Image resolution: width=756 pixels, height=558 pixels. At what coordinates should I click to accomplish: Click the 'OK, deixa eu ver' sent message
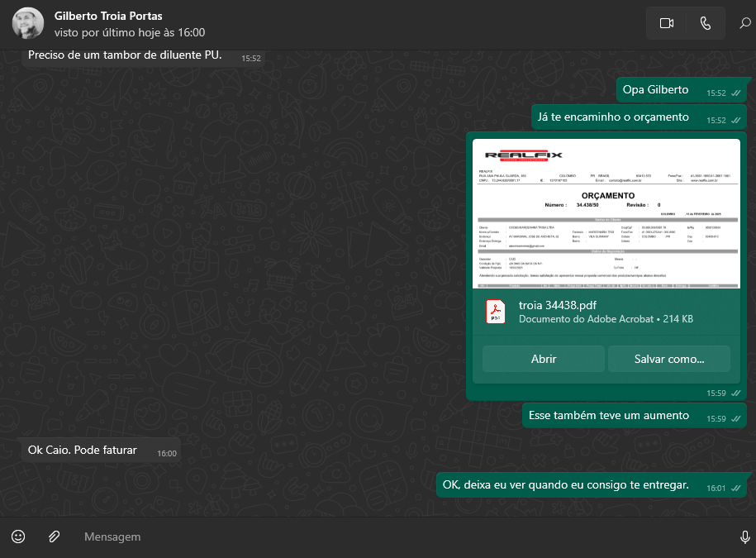pos(566,484)
